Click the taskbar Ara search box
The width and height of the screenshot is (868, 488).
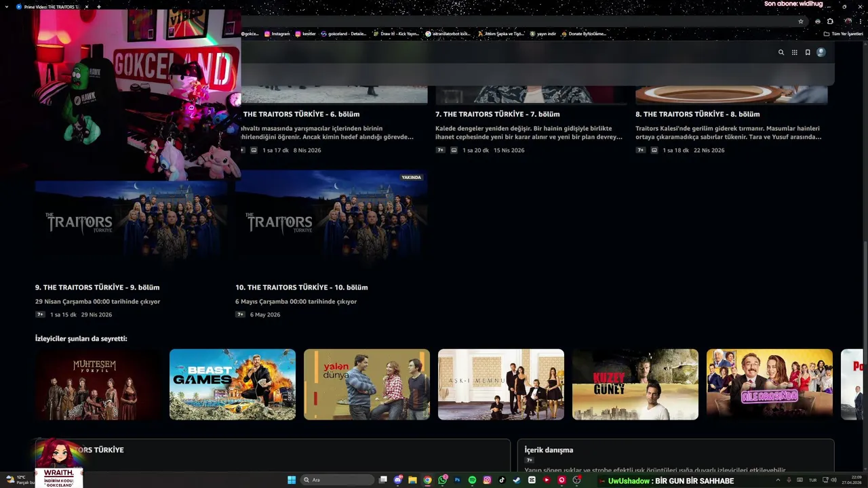[338, 480]
